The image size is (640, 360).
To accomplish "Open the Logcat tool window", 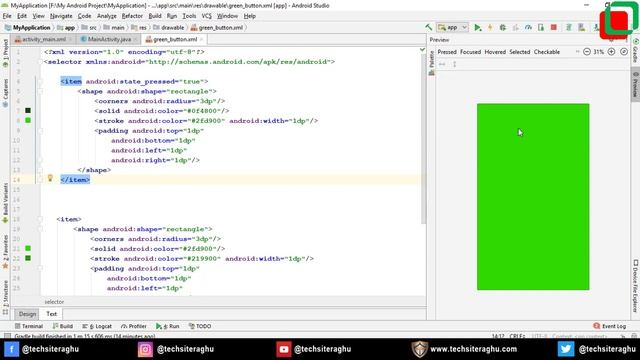I will pos(97,326).
